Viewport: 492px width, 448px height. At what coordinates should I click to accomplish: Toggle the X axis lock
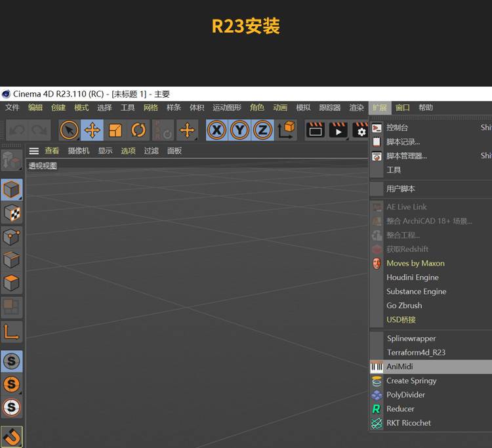[x=216, y=130]
